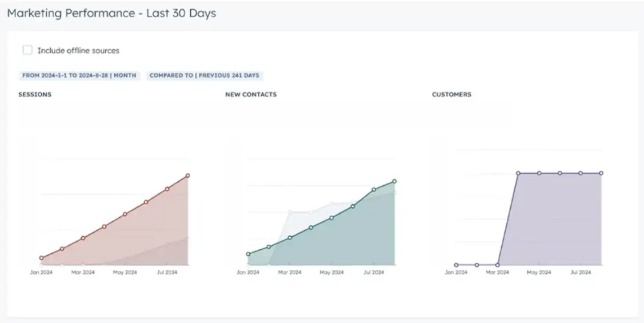
Task: Click the Sessions data point for Jan 2024
Action: (42, 258)
